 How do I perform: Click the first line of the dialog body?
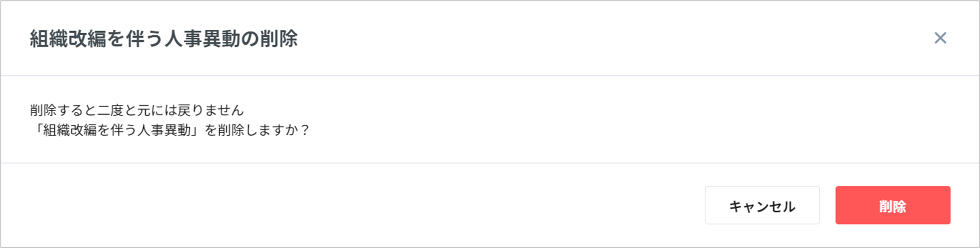coord(137,110)
